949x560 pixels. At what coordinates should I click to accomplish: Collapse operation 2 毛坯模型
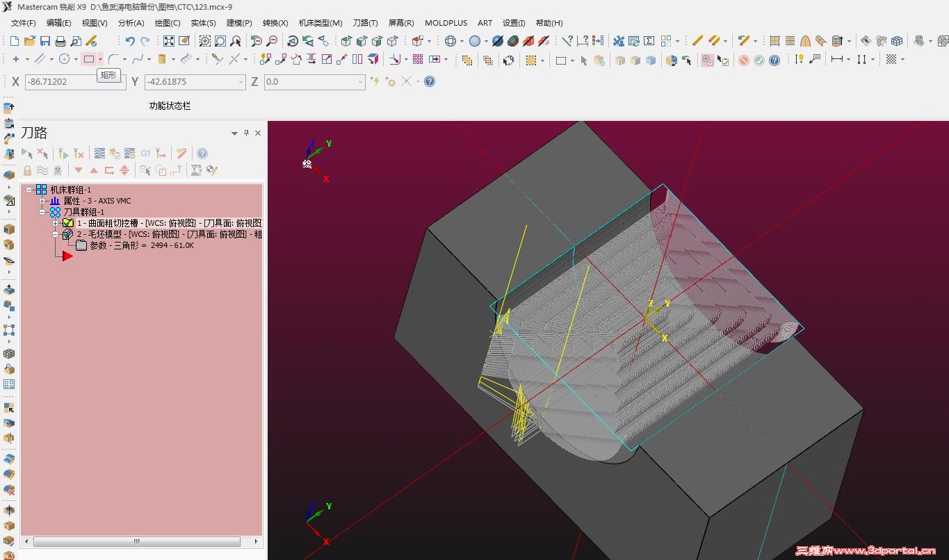[x=56, y=234]
